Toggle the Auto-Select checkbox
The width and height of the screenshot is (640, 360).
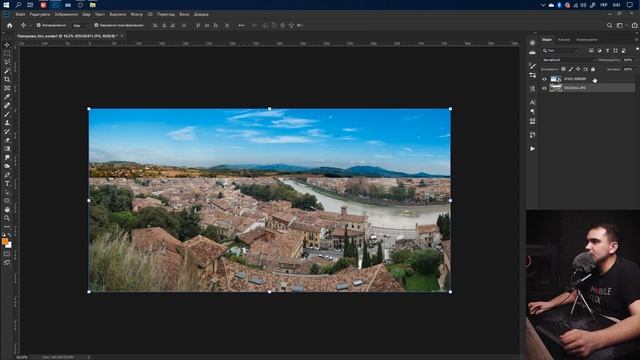[39, 25]
